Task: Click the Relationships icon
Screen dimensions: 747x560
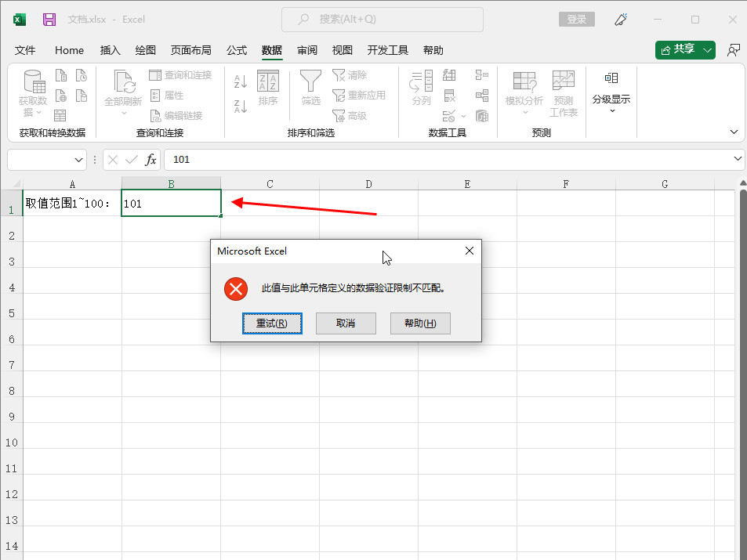Action: coord(481,96)
